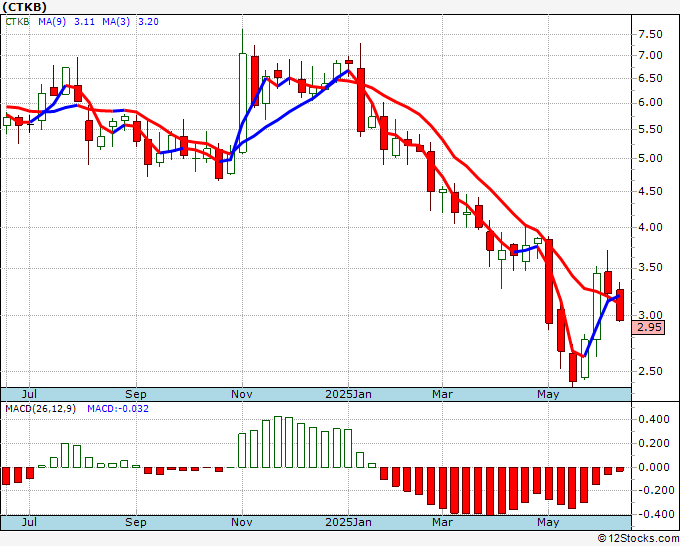Click the Jul label on MACD axis
Viewport: 680px width, 546px height.
[29, 522]
